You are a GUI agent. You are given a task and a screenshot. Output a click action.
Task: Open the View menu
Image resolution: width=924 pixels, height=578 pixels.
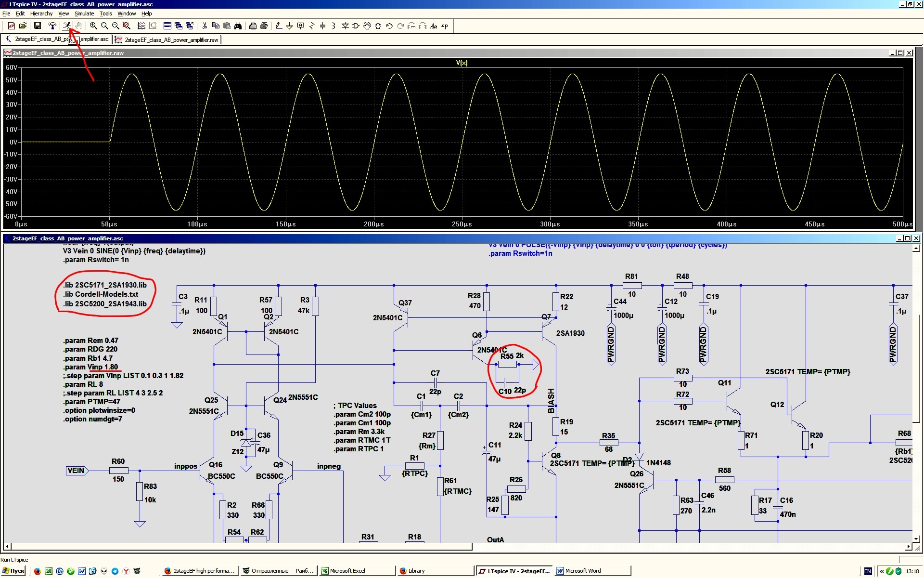pyautogui.click(x=64, y=13)
